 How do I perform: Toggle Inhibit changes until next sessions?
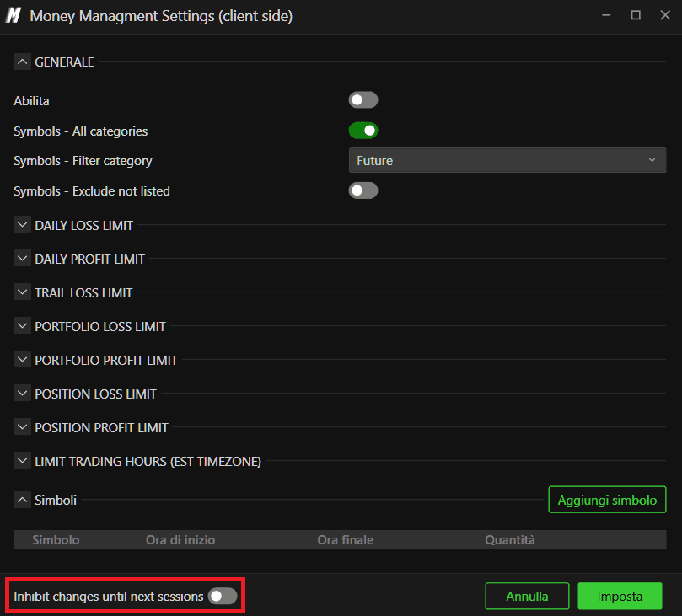coord(223,596)
